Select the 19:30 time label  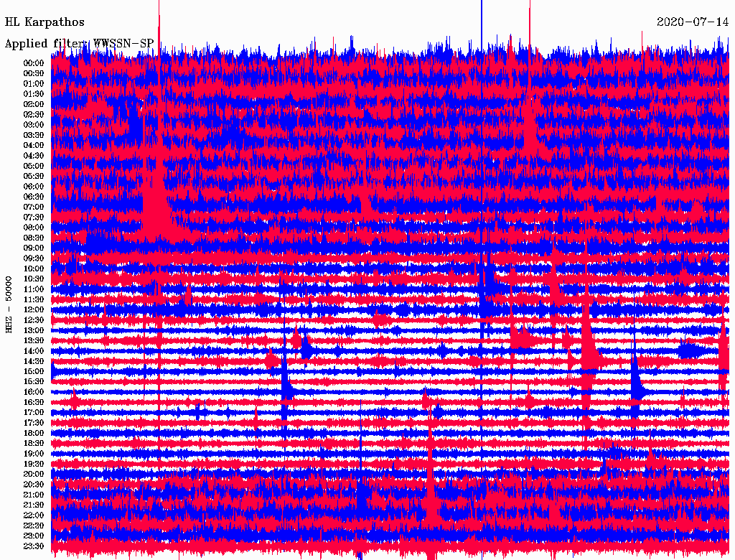(x=34, y=465)
